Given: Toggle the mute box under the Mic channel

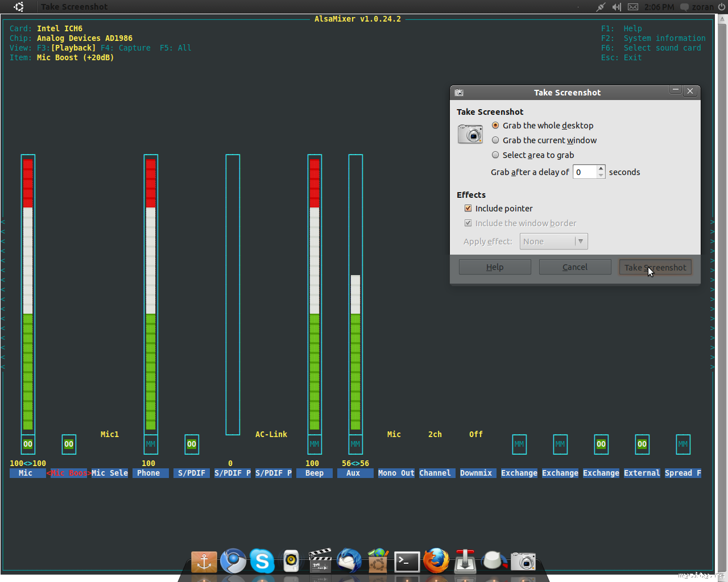Looking at the screenshot, I should pos(28,444).
